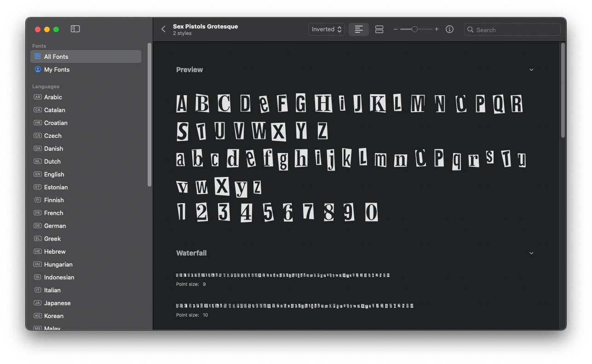The height and width of the screenshot is (364, 592).
Task: Switch to grid view mode
Action: tap(379, 29)
